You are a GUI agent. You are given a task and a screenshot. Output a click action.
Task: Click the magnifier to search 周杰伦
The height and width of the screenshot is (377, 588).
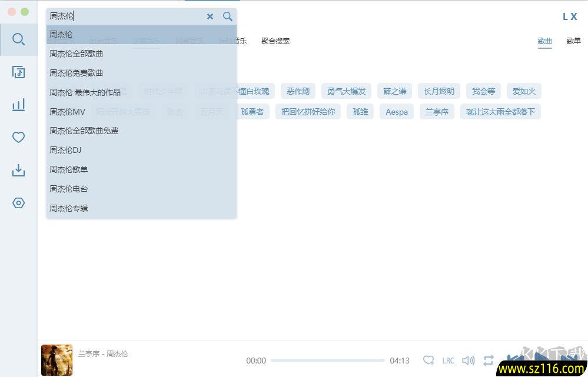tap(228, 16)
